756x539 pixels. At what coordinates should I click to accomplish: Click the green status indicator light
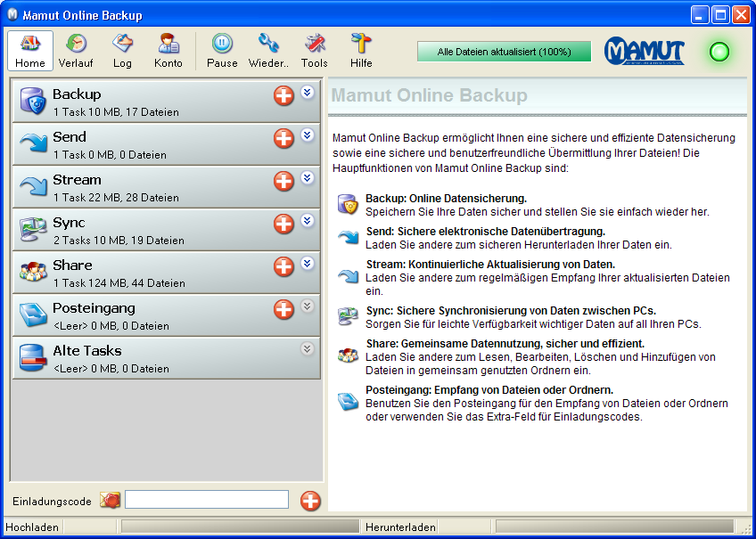719,52
